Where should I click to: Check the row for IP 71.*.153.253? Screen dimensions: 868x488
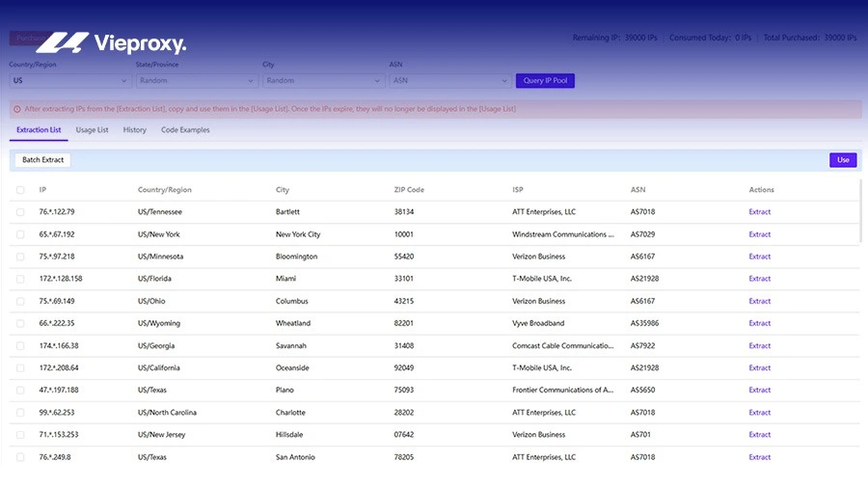[x=20, y=435]
